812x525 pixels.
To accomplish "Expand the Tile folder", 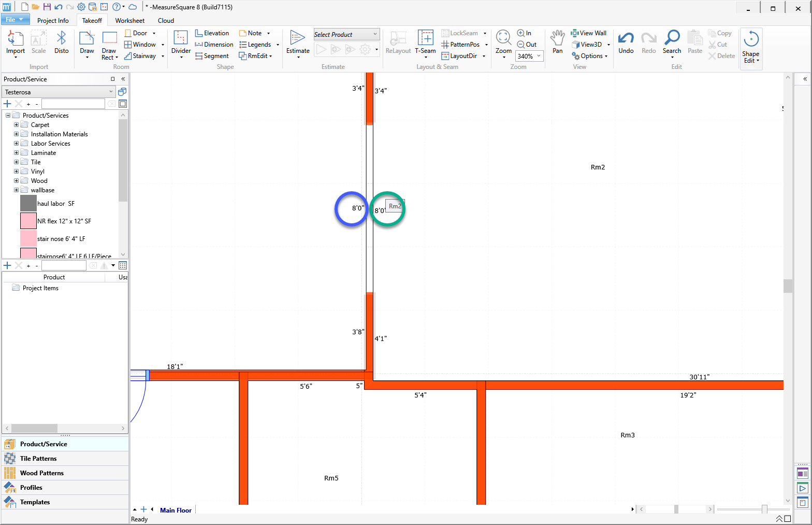I will click(x=16, y=162).
